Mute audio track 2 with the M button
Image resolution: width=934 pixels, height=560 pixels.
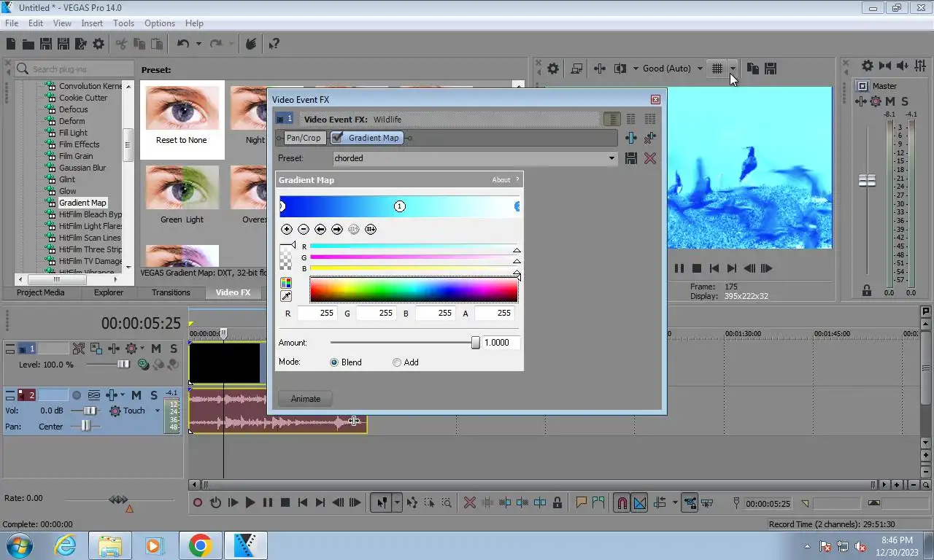[x=136, y=395]
